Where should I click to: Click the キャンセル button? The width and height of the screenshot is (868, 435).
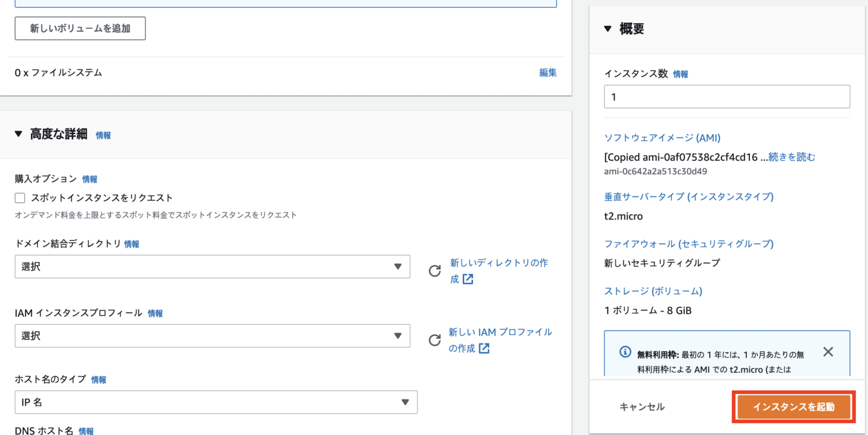(642, 406)
